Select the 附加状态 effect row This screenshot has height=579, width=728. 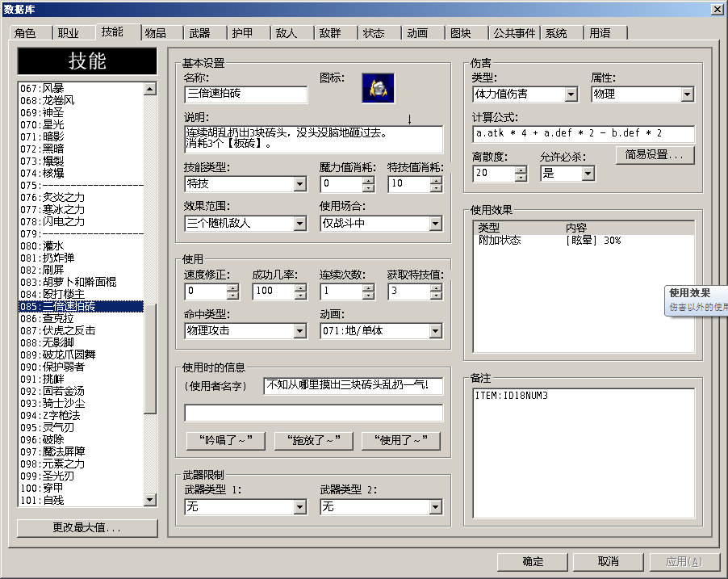coord(584,241)
